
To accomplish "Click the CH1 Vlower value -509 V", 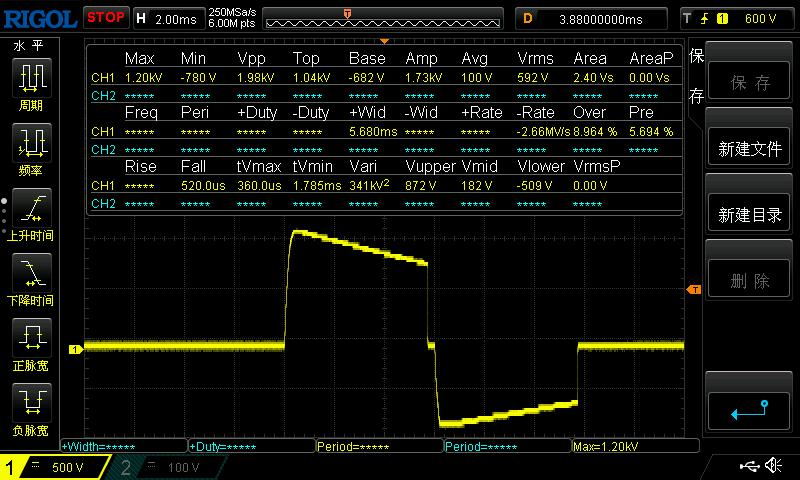I will point(534,186).
